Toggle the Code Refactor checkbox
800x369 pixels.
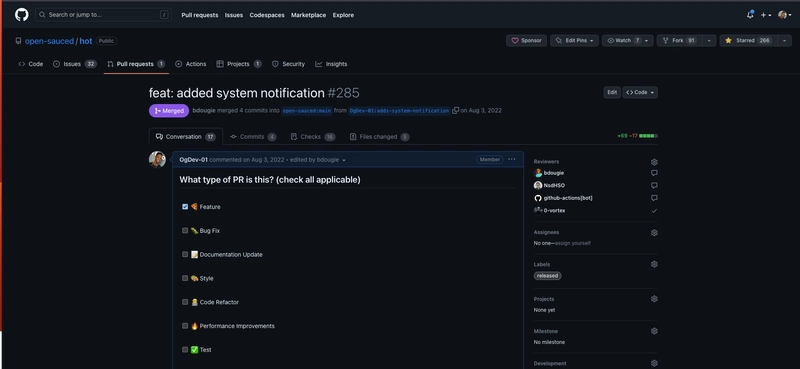click(185, 302)
